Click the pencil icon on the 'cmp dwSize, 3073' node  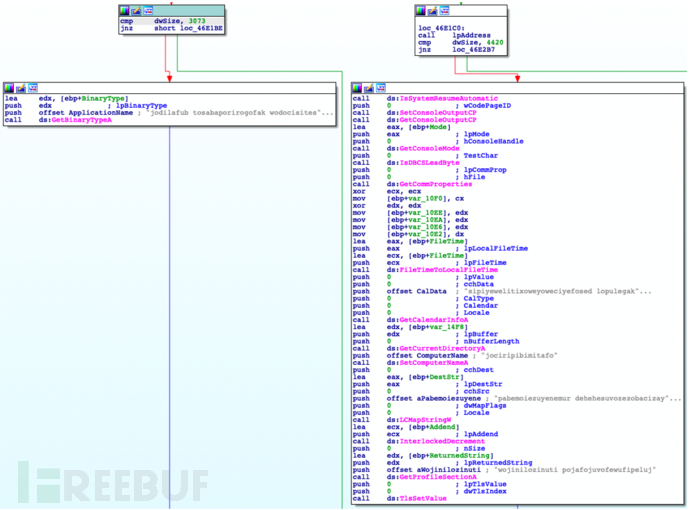tap(136, 11)
